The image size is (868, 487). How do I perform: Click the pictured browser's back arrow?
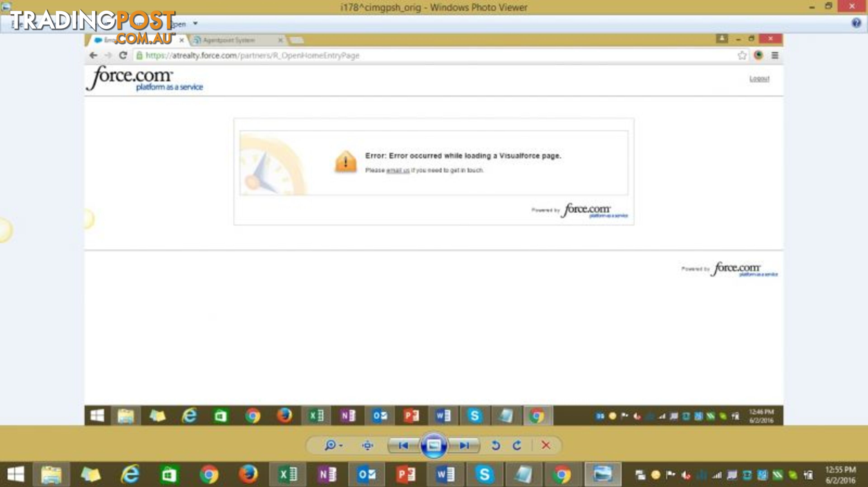[x=93, y=55]
